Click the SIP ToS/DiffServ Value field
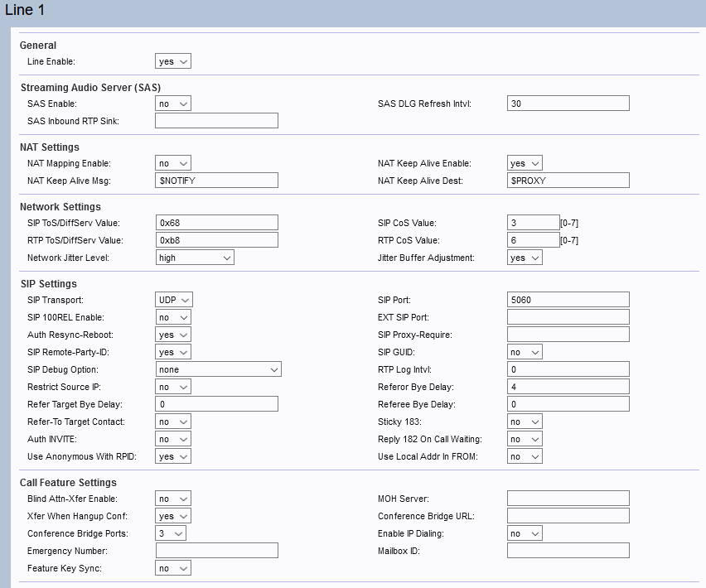This screenshot has width=706, height=588. click(x=216, y=222)
